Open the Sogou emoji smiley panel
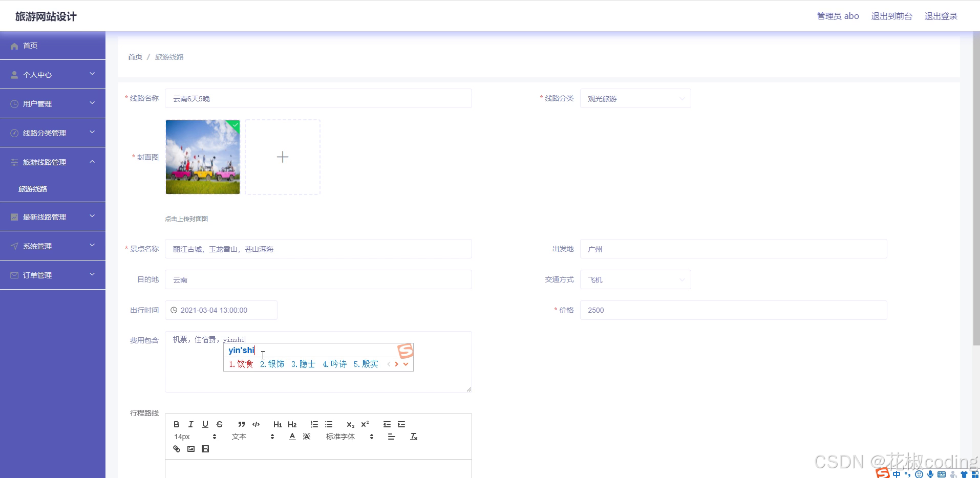The height and width of the screenshot is (478, 980). point(919,474)
